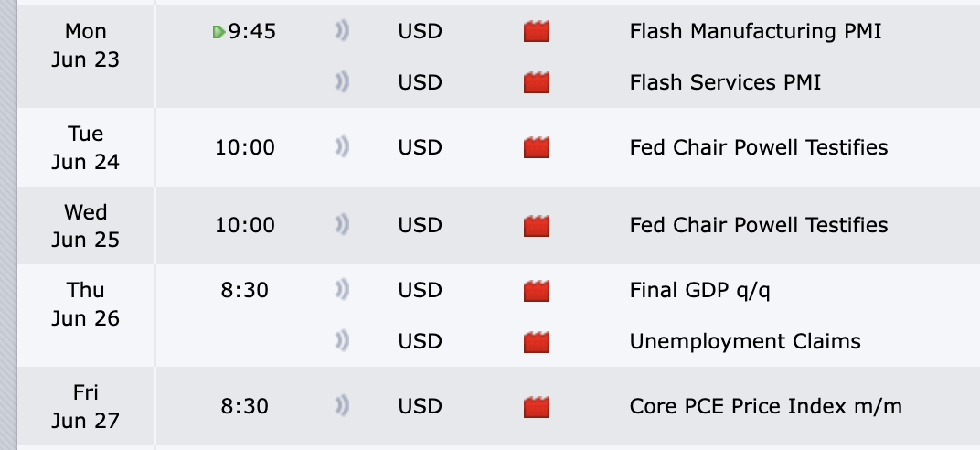Click the sound icon for Flash Services PMI
Image resolution: width=980 pixels, height=450 pixels.
(342, 82)
